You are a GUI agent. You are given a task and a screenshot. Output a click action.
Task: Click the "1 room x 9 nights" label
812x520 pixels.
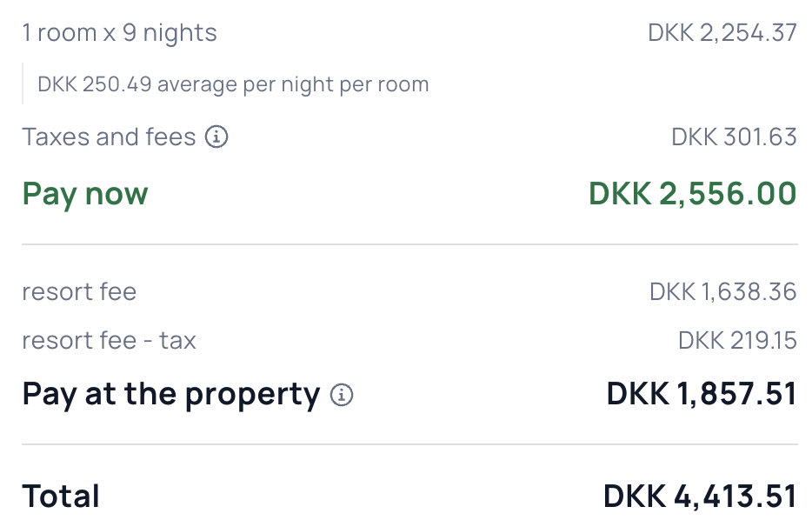119,33
